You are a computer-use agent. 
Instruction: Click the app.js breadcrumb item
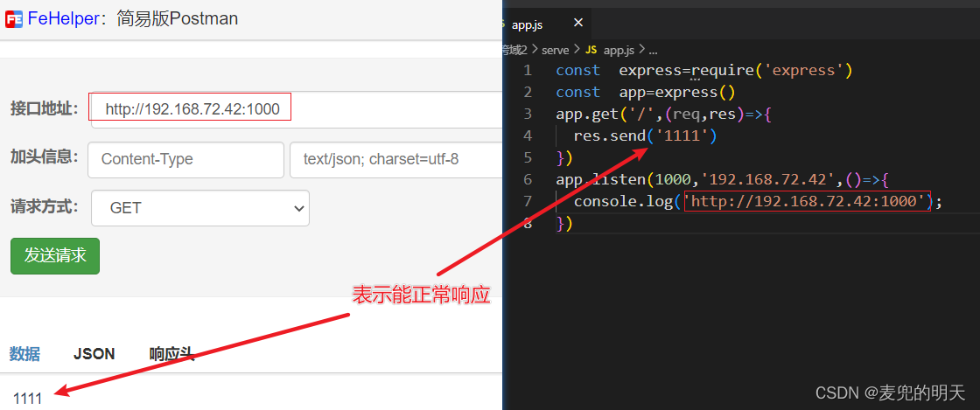click(x=619, y=51)
